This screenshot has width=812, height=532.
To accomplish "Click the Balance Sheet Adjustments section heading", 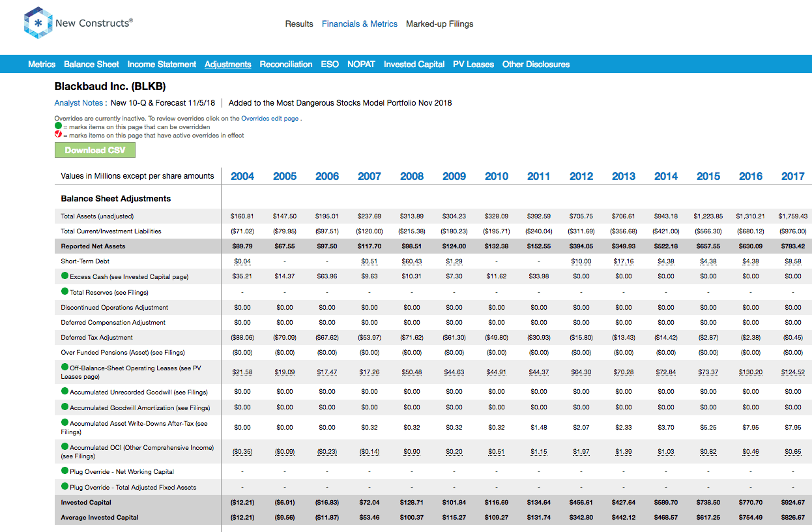I will tap(116, 199).
